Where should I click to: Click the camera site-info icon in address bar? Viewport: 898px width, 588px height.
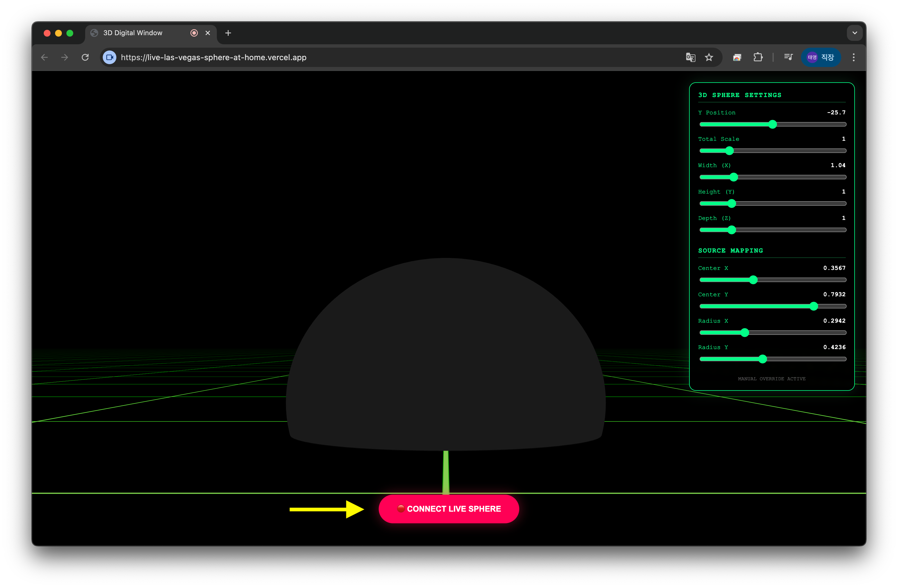pyautogui.click(x=110, y=57)
